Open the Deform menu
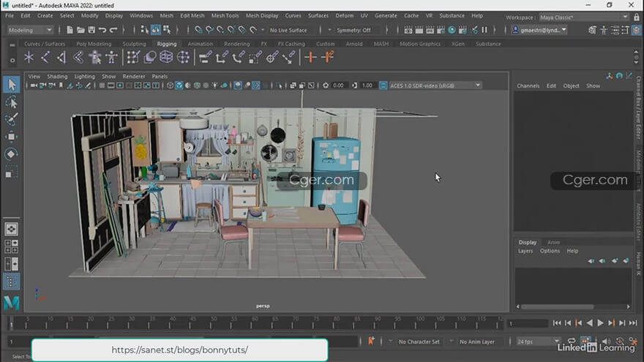The image size is (644, 362). coord(344,15)
